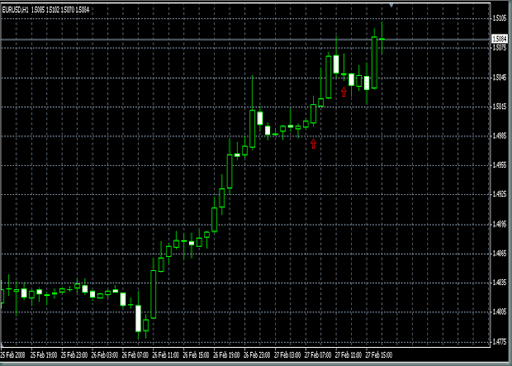Click the 27 Feb 07:00 time label
Image resolution: width=512 pixels, height=366 pixels.
click(318, 355)
